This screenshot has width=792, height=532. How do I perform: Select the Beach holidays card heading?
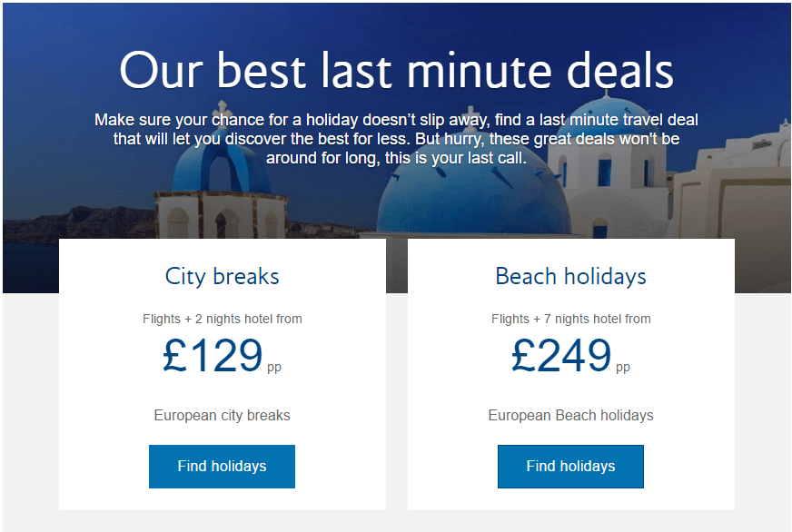[570, 276]
